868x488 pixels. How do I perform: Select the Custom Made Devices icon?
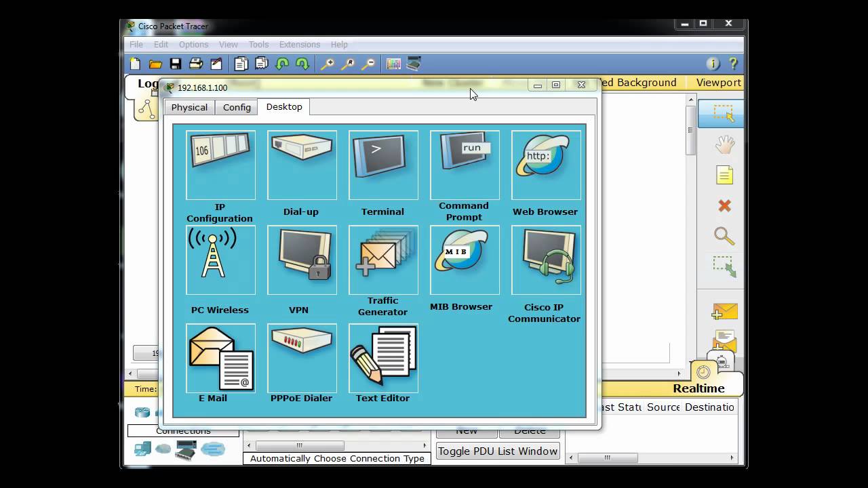[x=186, y=450]
